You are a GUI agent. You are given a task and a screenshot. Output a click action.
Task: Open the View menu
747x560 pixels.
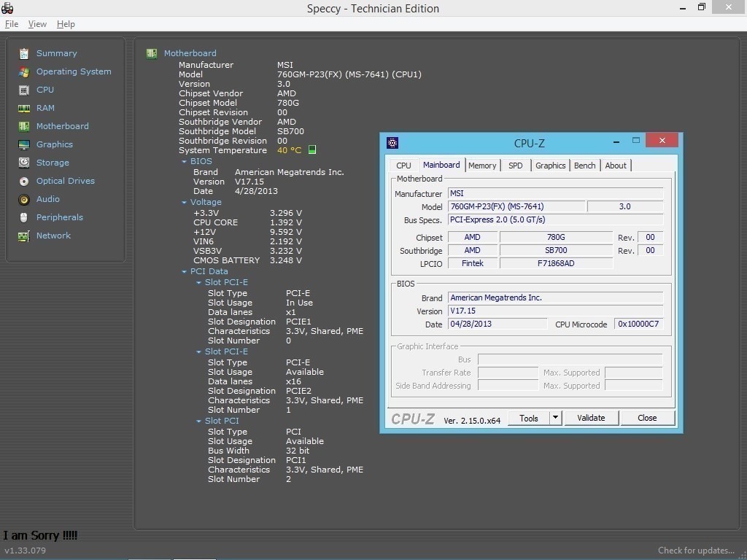pyautogui.click(x=37, y=24)
